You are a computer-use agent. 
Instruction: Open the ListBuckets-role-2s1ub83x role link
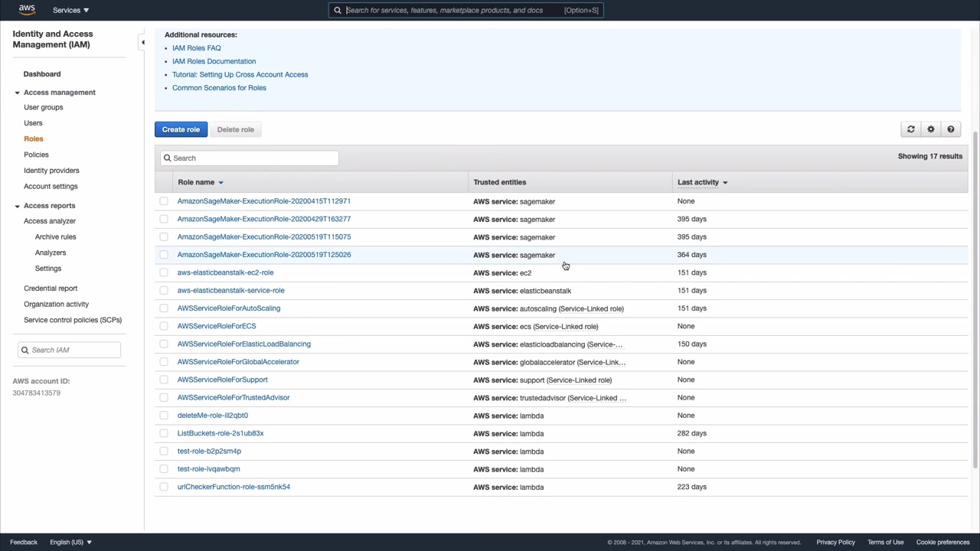220,433
